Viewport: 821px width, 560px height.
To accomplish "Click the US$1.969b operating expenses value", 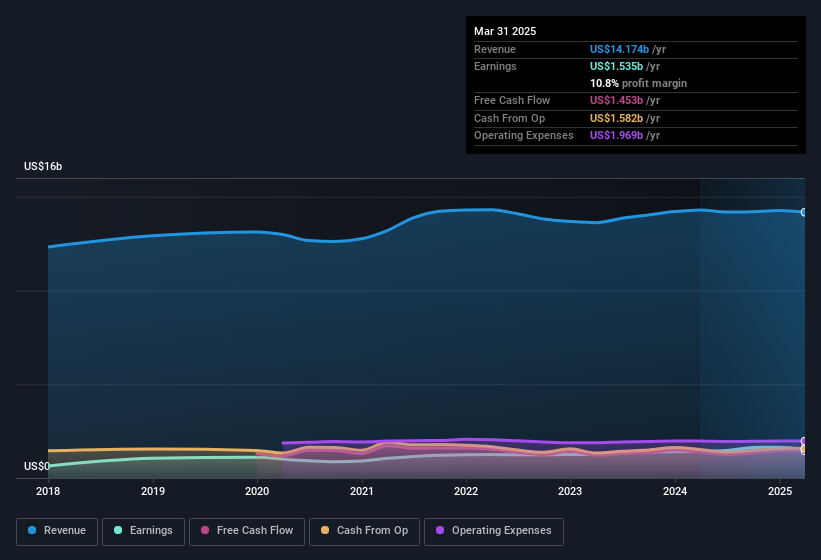I will click(x=616, y=136).
